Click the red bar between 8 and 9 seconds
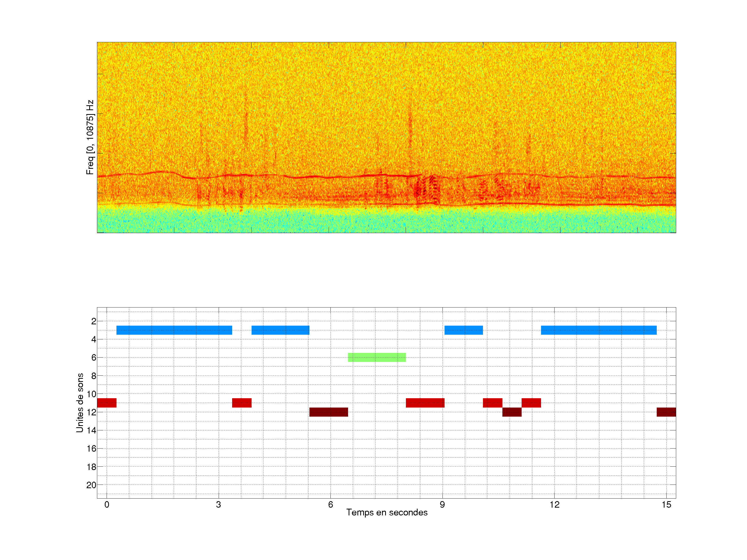This screenshot has width=747, height=560. pos(425,403)
